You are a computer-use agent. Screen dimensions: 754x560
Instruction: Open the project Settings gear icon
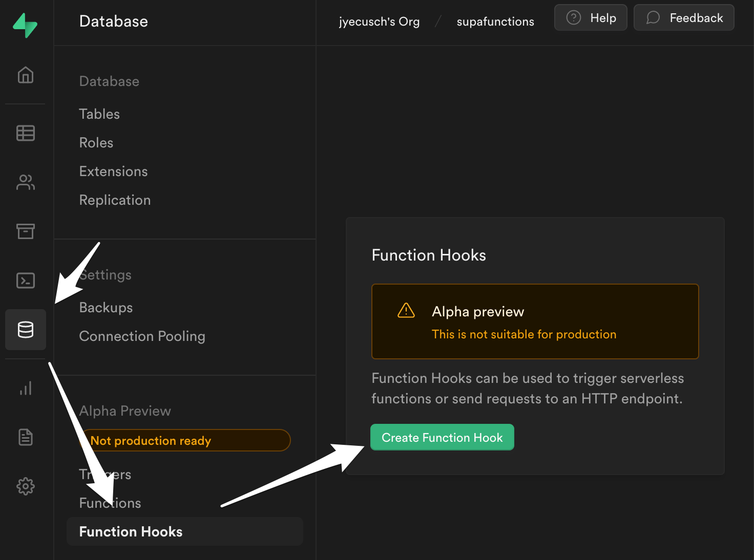25,486
